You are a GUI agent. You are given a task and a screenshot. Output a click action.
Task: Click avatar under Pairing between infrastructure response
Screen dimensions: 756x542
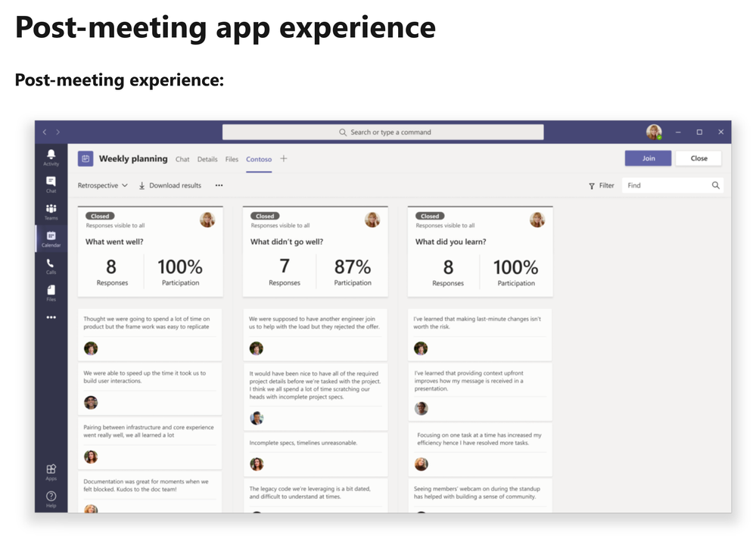pos(91,456)
